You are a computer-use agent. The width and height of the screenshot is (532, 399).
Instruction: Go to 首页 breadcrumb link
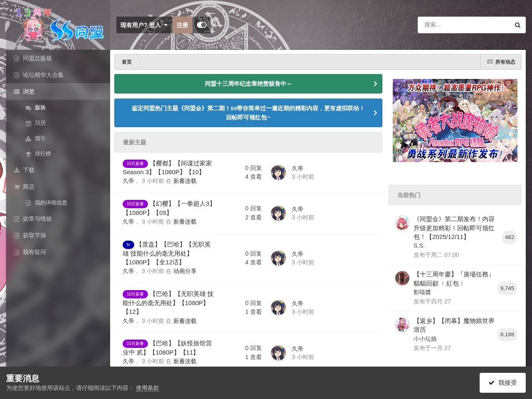click(126, 62)
